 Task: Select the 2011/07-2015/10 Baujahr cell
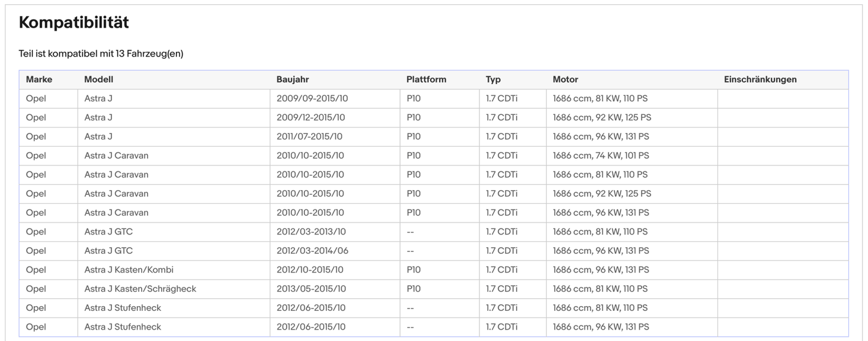(x=309, y=137)
